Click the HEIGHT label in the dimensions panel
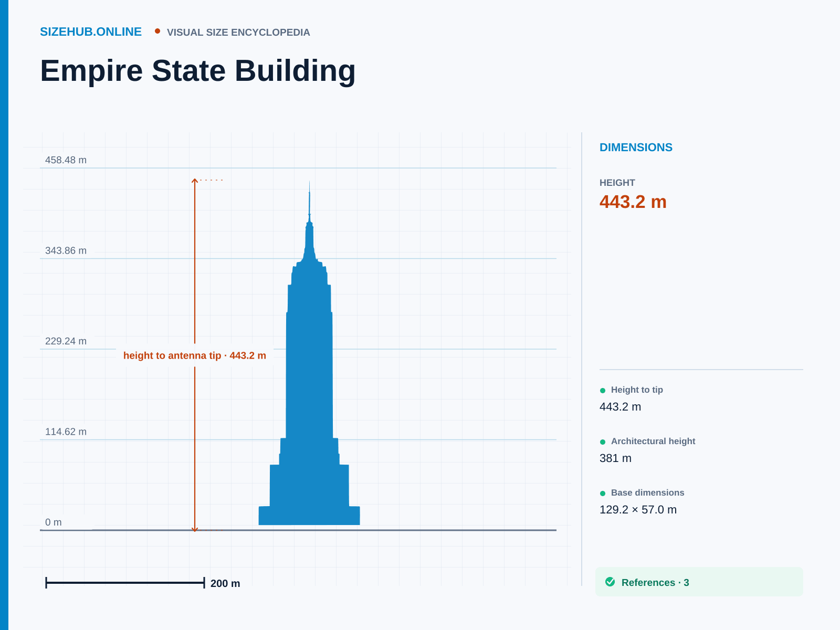This screenshot has width=840, height=630. tap(617, 183)
